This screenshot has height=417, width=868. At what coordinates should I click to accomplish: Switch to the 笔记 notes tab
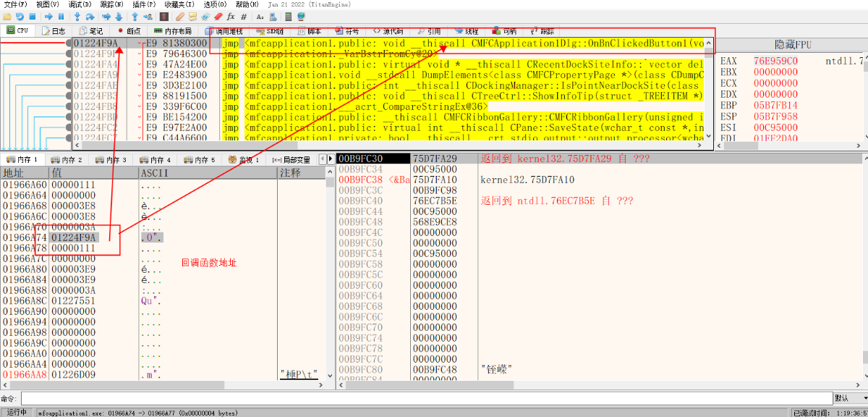tap(91, 31)
